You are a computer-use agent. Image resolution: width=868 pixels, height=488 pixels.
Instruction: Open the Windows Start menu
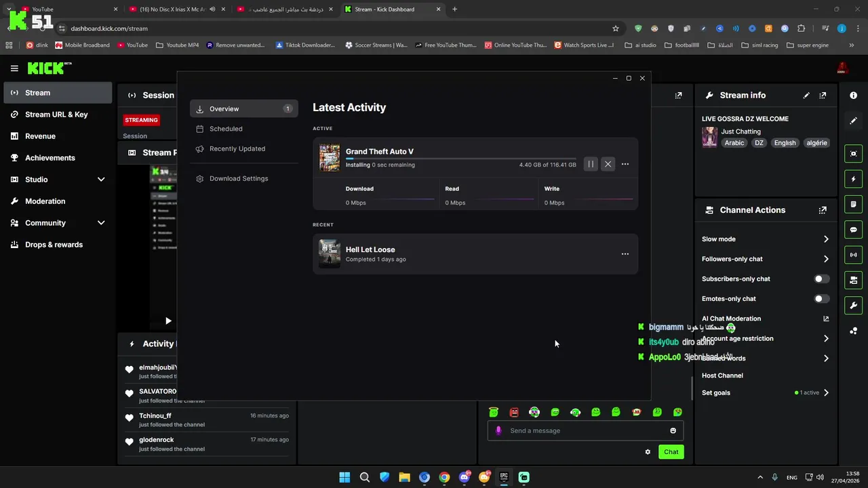[x=344, y=477]
